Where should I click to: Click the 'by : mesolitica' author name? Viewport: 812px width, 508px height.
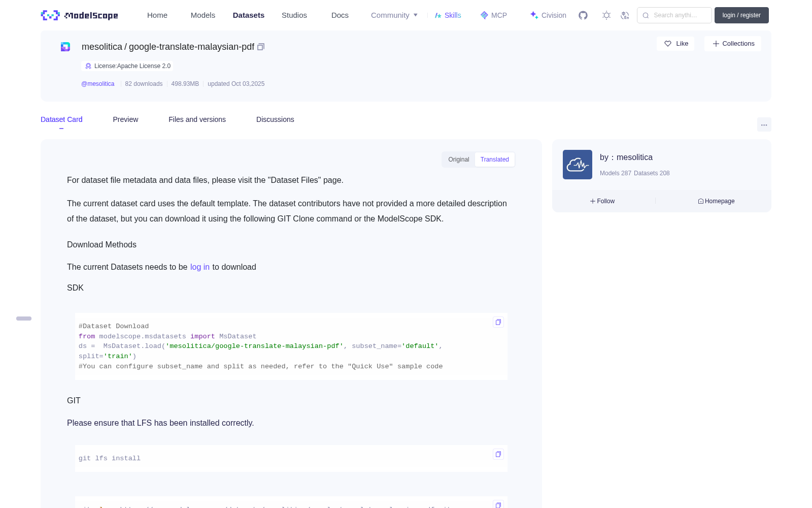(626, 157)
